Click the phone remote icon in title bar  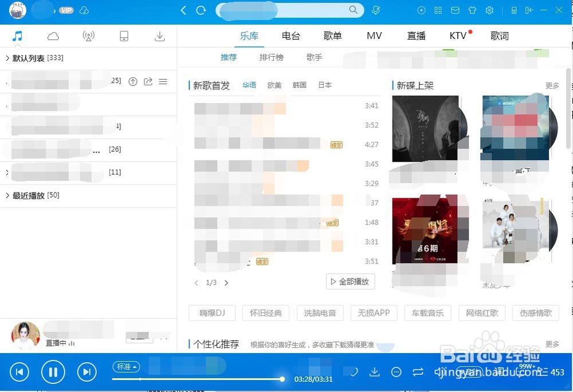pyautogui.click(x=514, y=10)
